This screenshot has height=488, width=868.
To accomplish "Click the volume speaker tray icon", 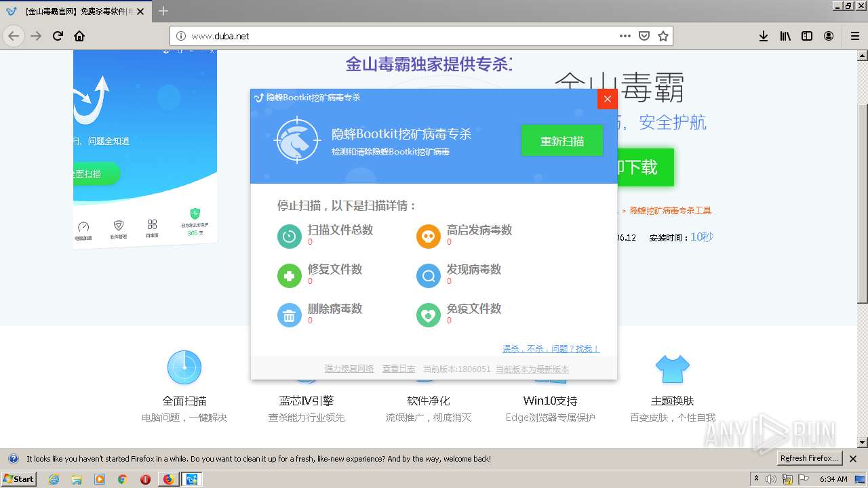I will click(x=772, y=479).
